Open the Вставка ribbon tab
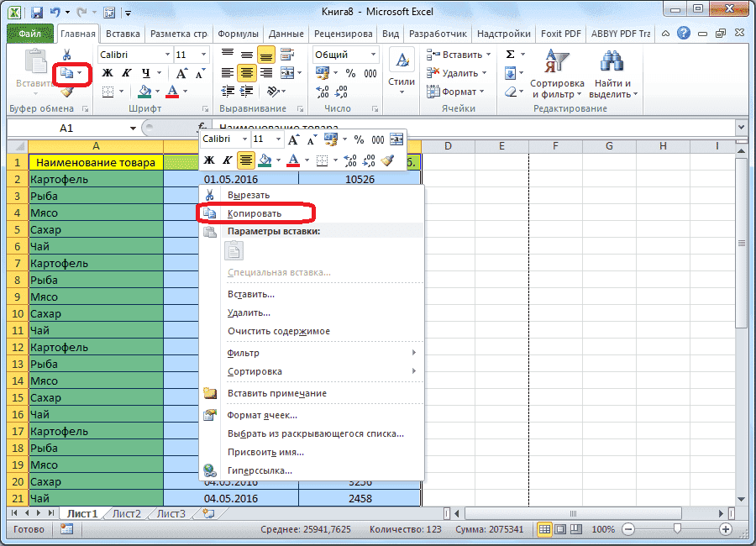Screen dimensions: 756x546 123,33
